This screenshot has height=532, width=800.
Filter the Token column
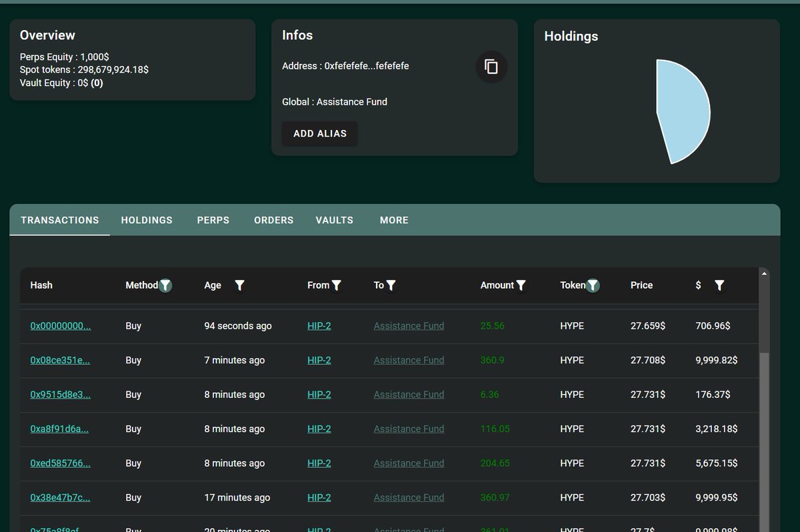tap(592, 285)
